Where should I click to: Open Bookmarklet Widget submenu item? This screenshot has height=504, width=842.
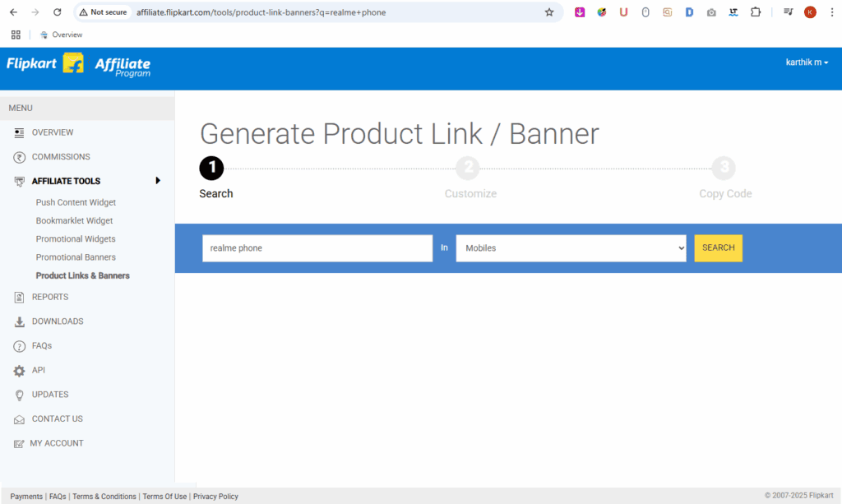74,220
